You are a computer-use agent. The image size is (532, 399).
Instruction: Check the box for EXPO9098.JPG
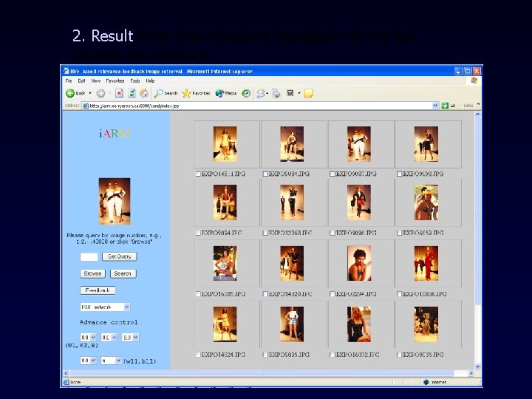pos(399,174)
